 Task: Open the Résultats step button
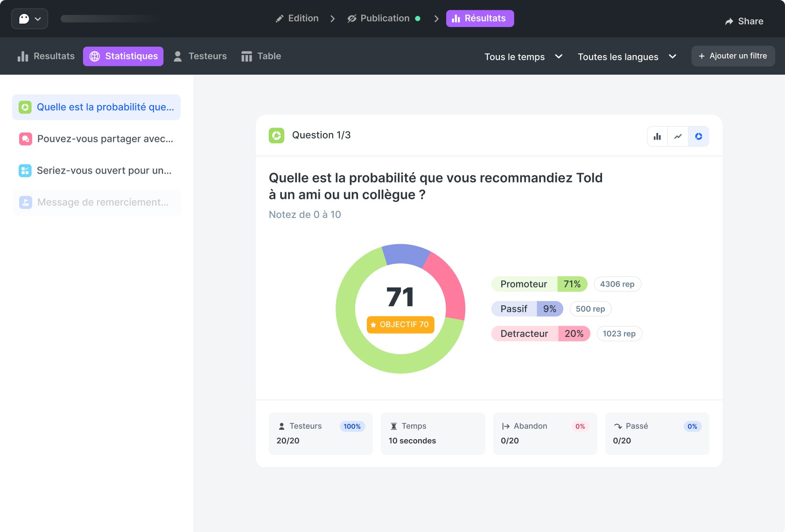(480, 18)
